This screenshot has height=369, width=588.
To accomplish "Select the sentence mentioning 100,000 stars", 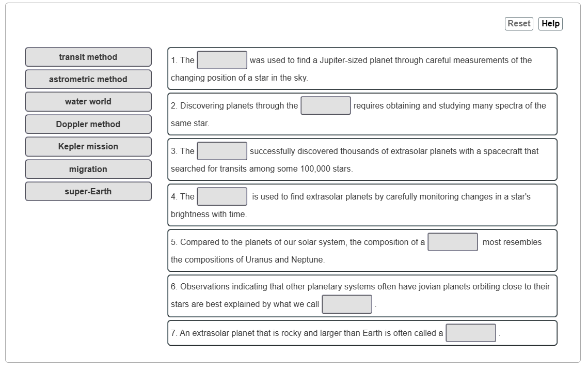I will pyautogui.click(x=362, y=160).
